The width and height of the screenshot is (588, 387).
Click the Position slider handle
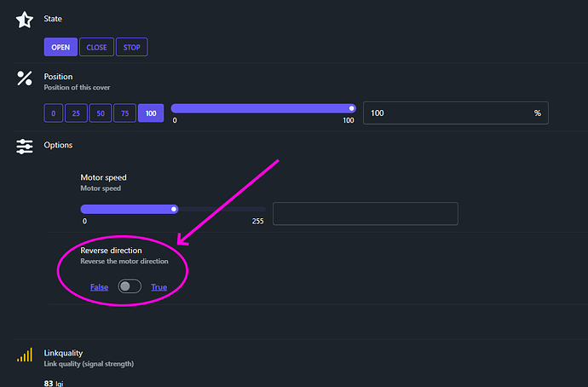pos(351,108)
